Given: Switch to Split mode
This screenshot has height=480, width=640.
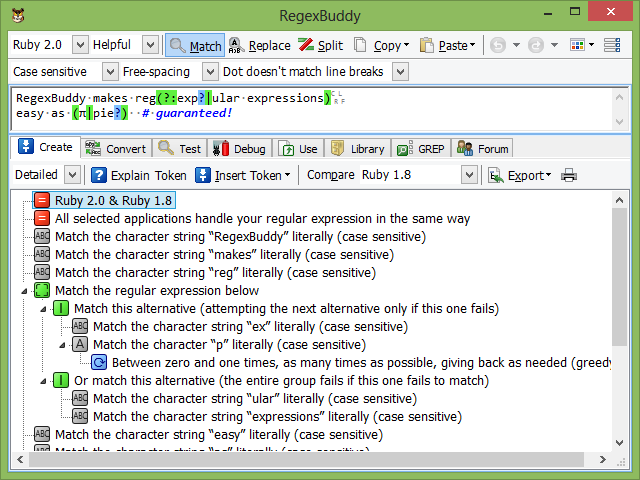Looking at the screenshot, I should tap(320, 45).
